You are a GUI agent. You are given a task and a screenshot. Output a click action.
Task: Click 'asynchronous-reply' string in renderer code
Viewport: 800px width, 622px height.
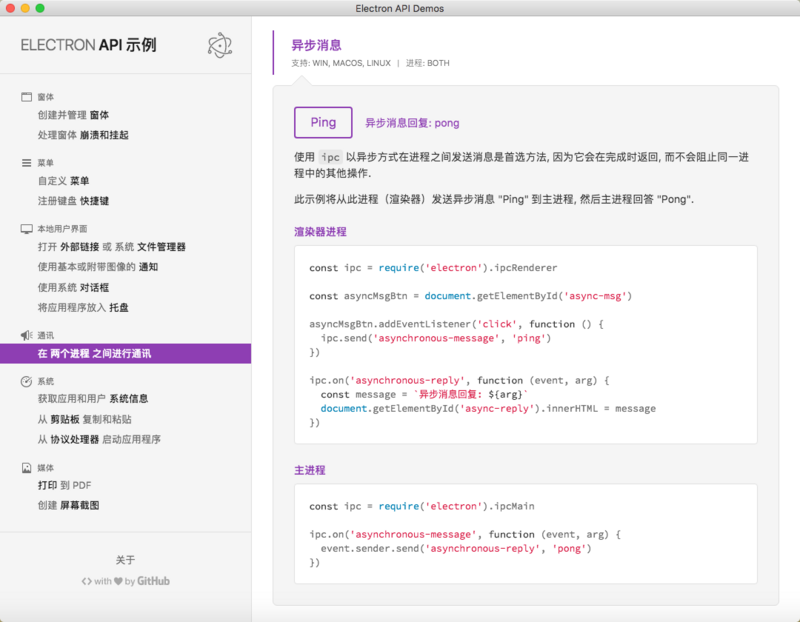[408, 381]
